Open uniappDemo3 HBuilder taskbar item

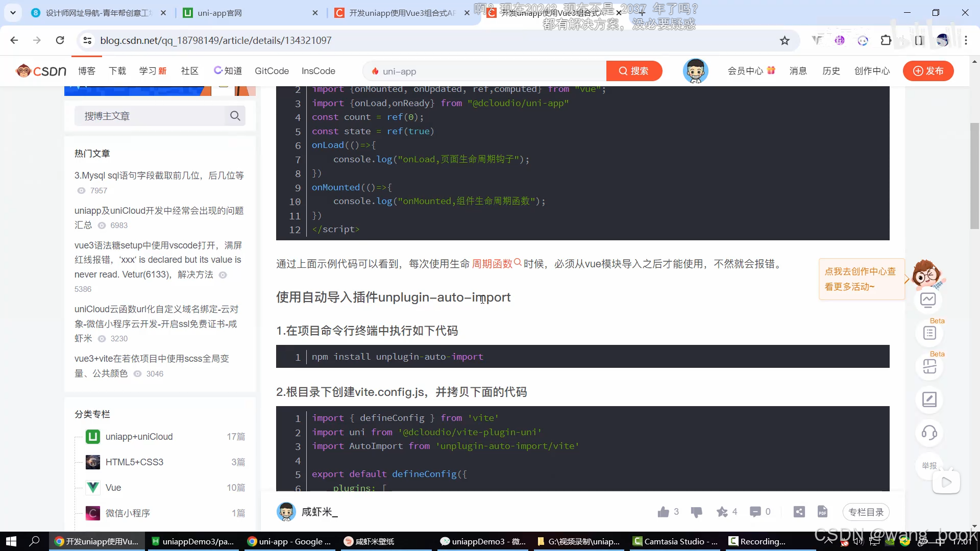pyautogui.click(x=193, y=541)
